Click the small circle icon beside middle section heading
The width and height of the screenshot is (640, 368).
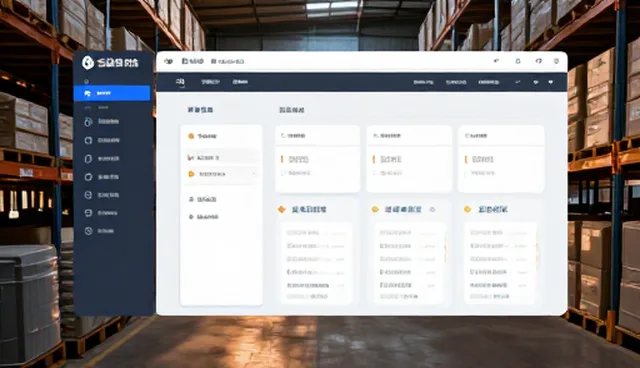pos(432,209)
